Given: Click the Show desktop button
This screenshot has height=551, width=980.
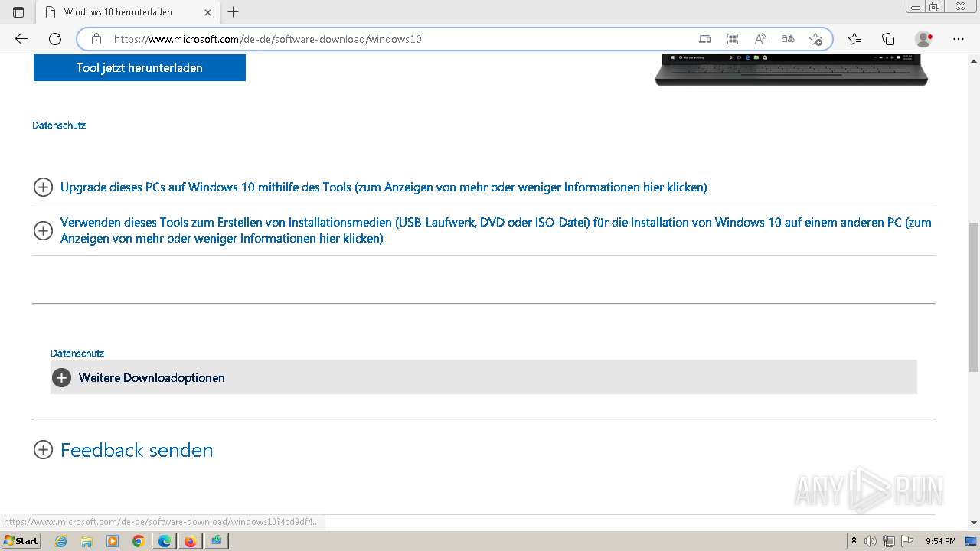Looking at the screenshot, I should coord(972,541).
